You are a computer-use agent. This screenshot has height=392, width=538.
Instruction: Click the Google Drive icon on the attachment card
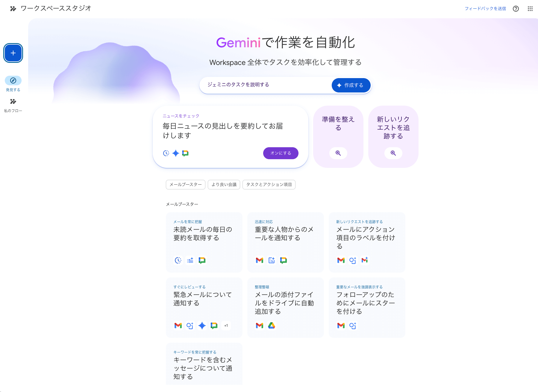coord(272,325)
